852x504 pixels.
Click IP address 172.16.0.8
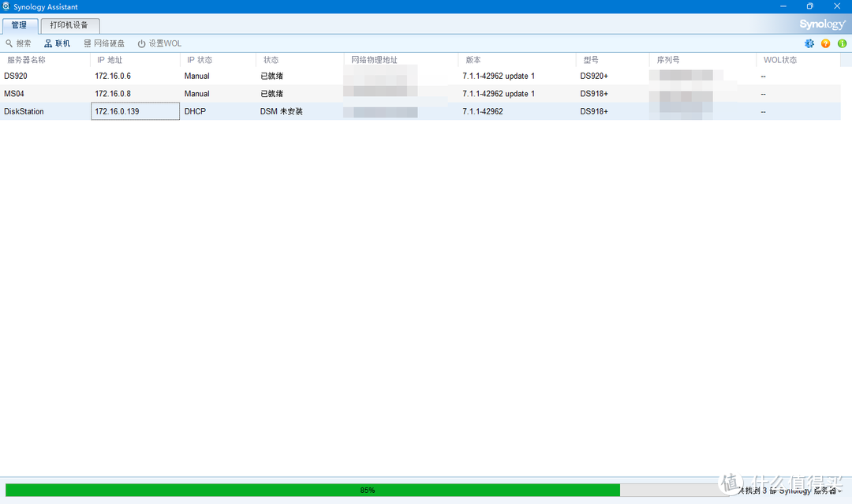113,93
